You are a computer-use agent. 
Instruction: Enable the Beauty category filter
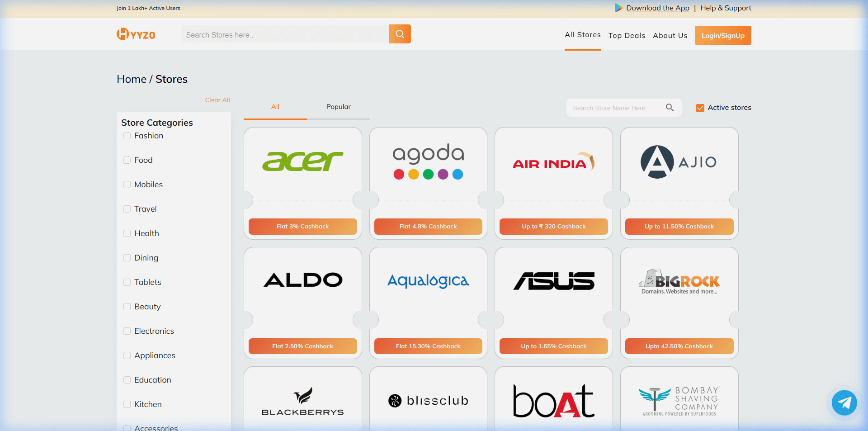(127, 306)
